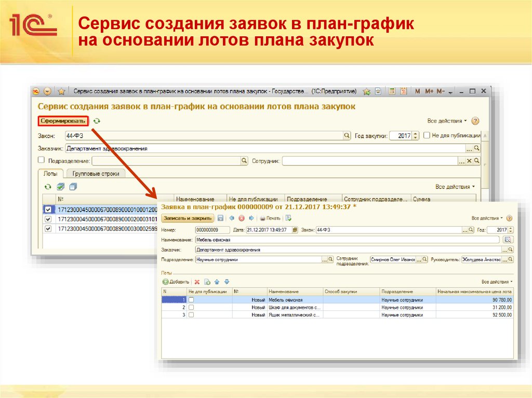Check all rows icon on Лоты toolbar
Viewport: 532px width, 398px height.
(61, 187)
